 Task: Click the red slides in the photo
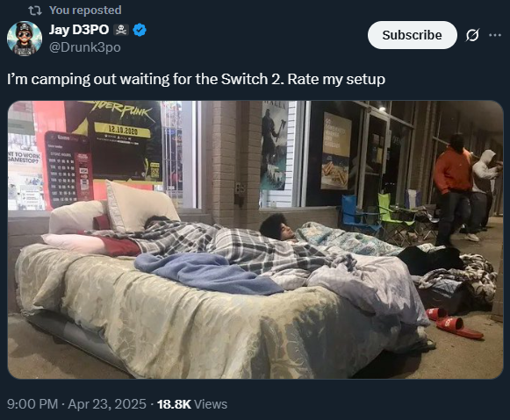[x=455, y=323]
